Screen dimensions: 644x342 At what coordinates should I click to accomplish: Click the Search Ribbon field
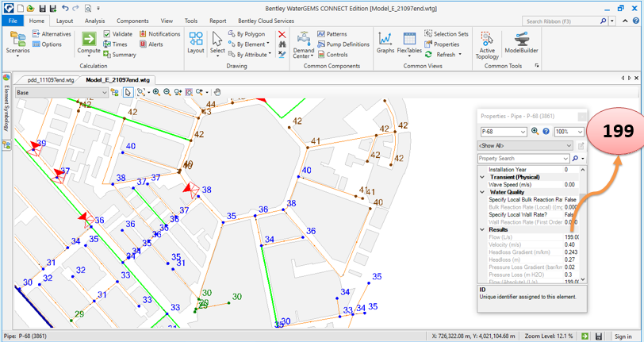(x=562, y=21)
